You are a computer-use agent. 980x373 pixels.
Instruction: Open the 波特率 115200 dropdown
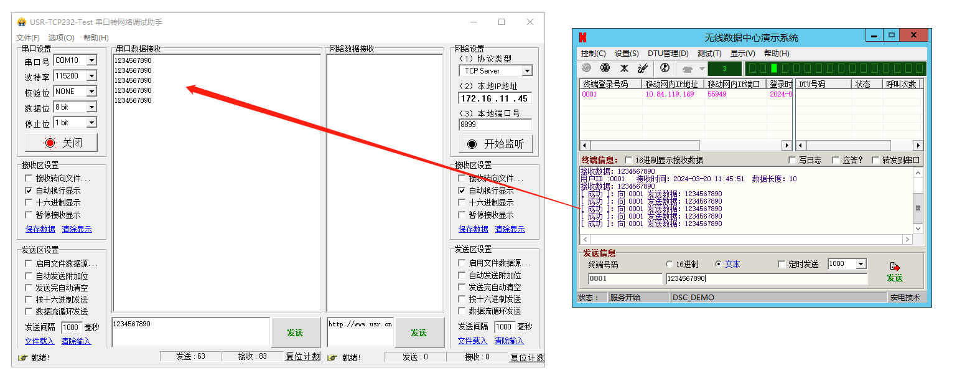[91, 76]
